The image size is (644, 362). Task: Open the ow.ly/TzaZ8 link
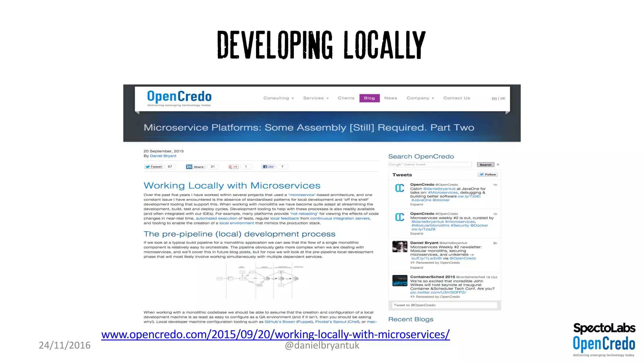(423, 229)
